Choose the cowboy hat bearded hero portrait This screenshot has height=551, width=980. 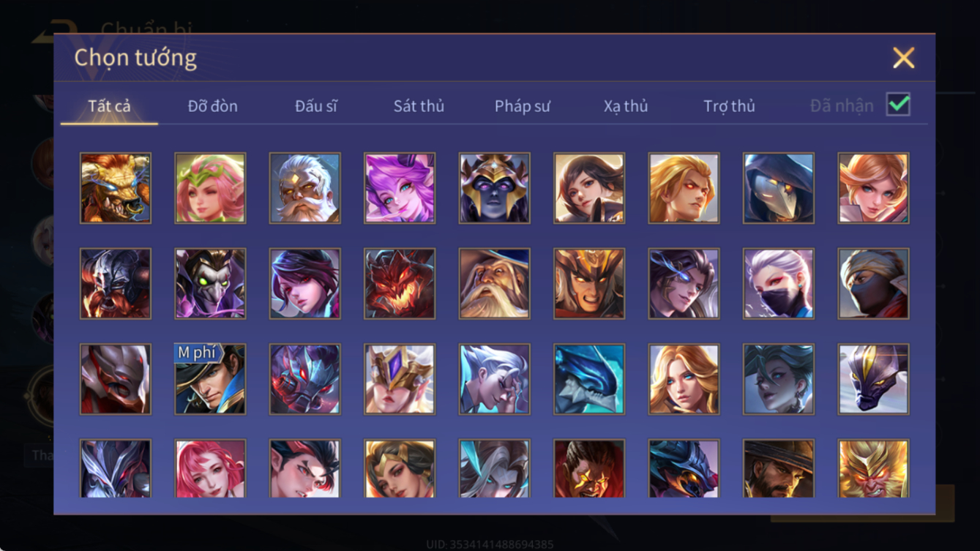779,468
